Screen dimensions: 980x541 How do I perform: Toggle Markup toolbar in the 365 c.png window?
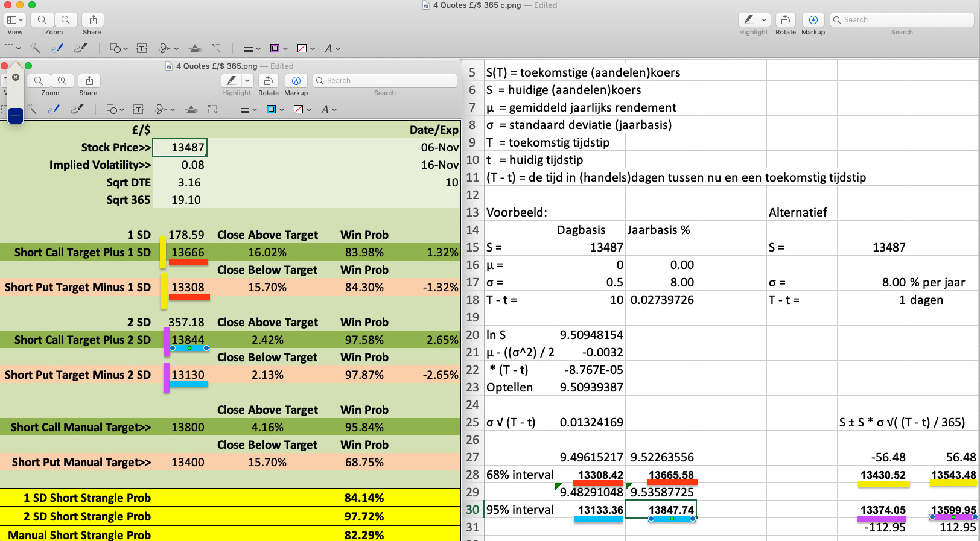point(813,20)
